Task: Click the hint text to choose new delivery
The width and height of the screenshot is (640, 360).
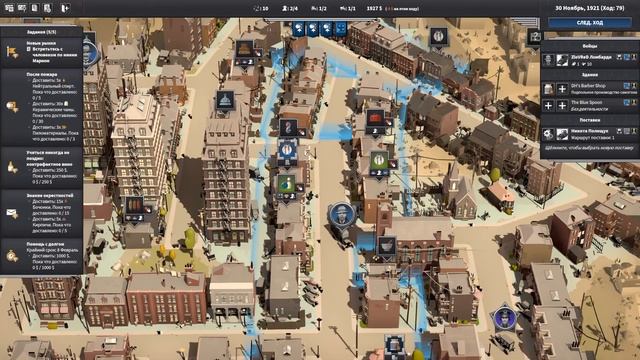Action: [x=589, y=148]
